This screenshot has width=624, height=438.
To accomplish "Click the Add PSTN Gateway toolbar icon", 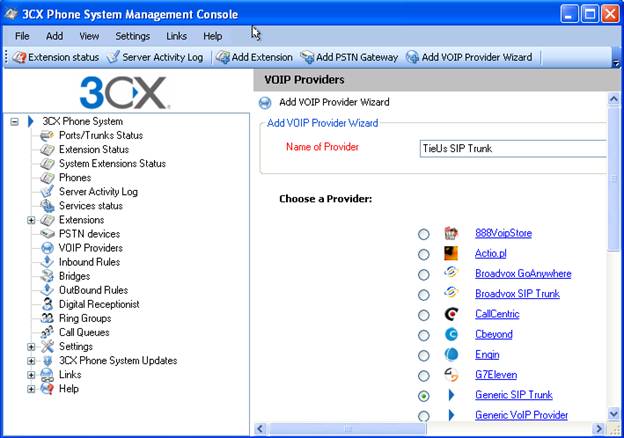I will point(307,57).
